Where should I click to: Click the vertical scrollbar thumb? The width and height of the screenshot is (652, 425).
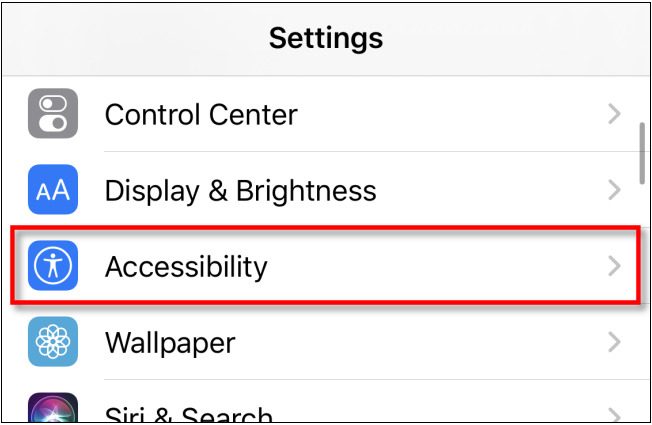point(642,152)
